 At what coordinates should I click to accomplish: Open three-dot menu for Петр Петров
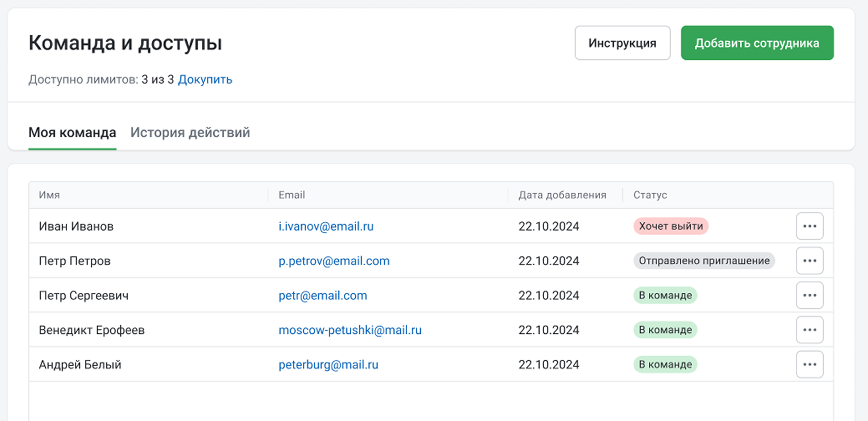pyautogui.click(x=809, y=261)
